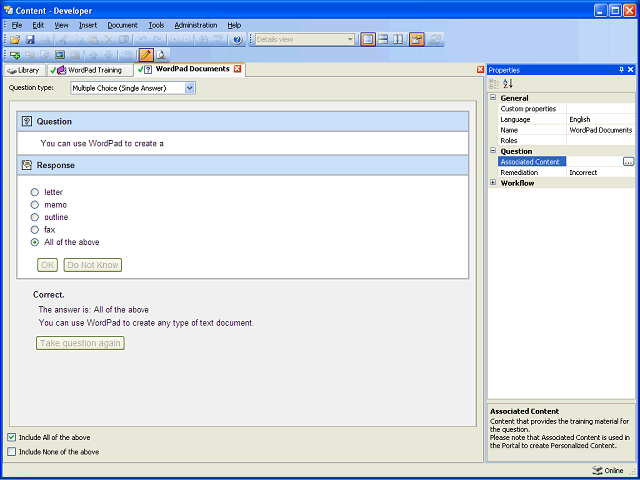Click the Copy toolbar icon
This screenshot has height=480, width=640.
click(78, 40)
